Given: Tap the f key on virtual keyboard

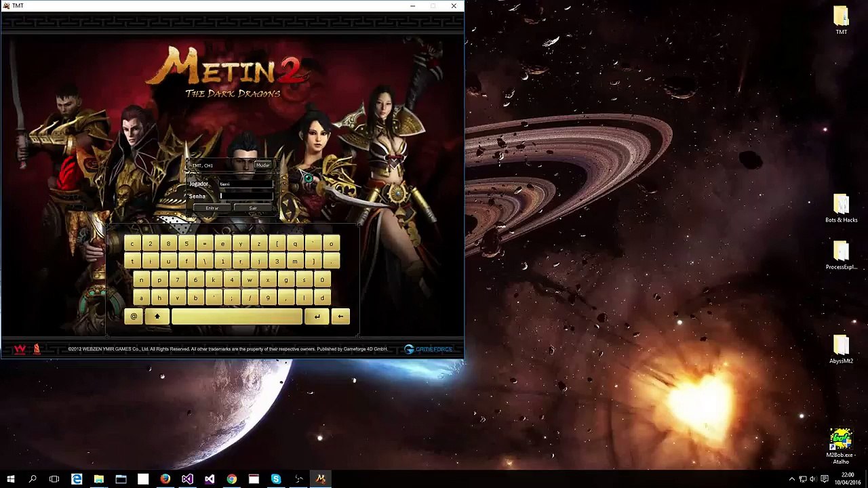Looking at the screenshot, I should [x=186, y=262].
